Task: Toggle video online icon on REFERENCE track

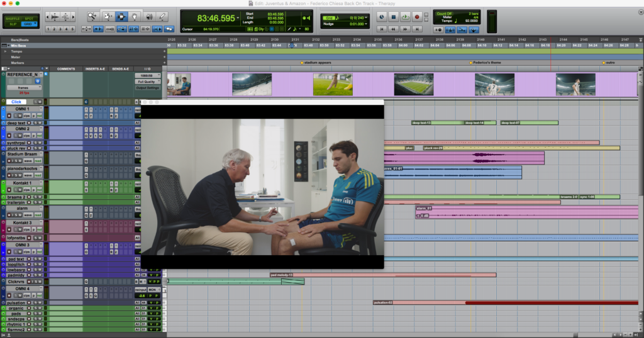Action: tap(37, 81)
